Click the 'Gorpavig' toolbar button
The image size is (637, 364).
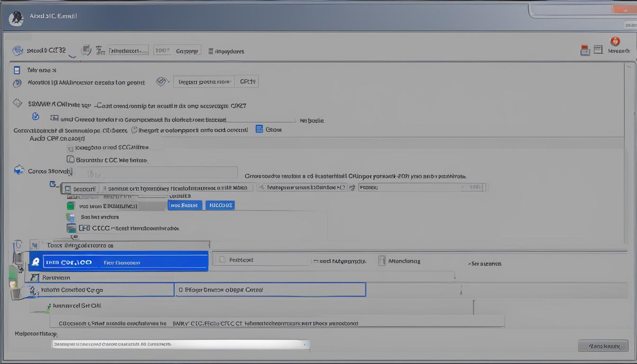pos(187,50)
